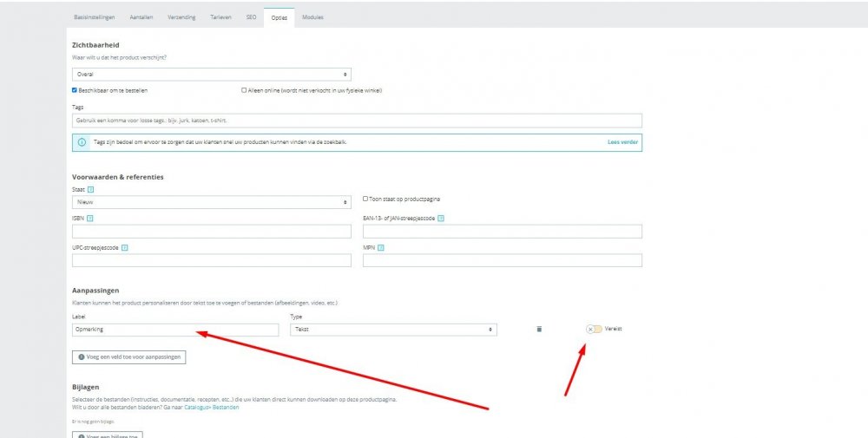Click the info icon in tags notice

click(x=82, y=142)
